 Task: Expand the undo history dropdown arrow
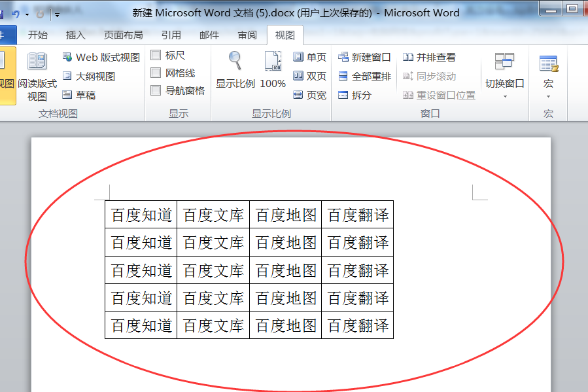click(27, 14)
